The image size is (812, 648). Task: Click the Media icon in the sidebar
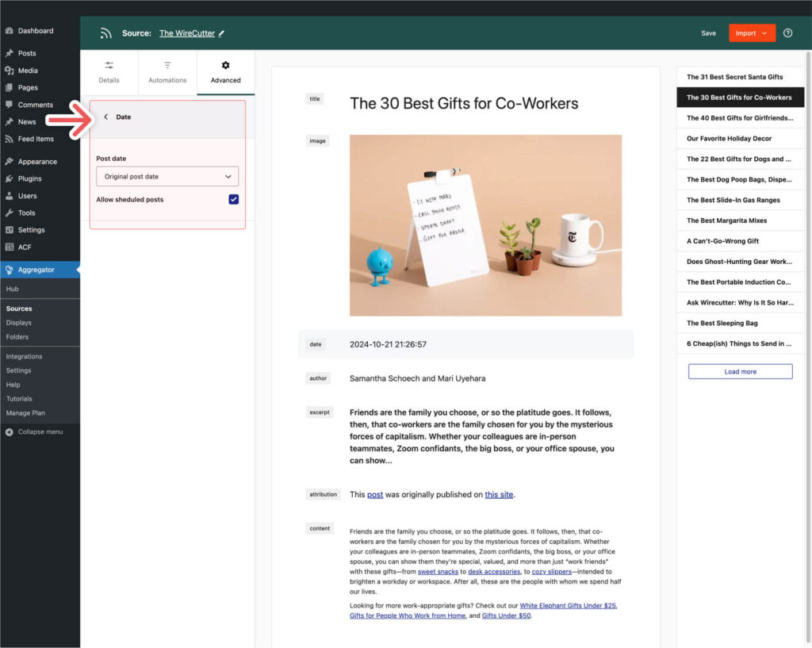10,71
